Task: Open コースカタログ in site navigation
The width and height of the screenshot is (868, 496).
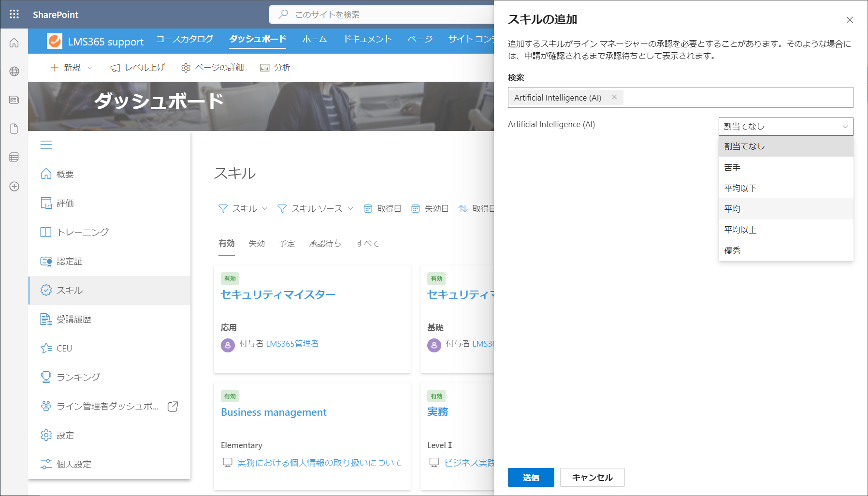Action: click(185, 39)
